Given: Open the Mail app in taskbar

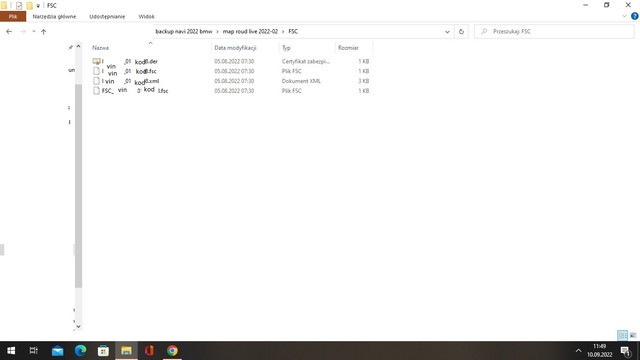Looking at the screenshot, I should pos(58,351).
